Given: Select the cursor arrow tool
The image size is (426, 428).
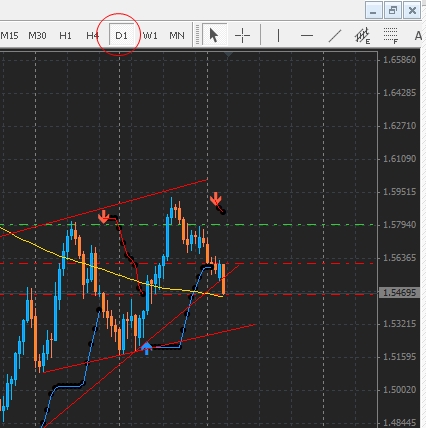Looking at the screenshot, I should (214, 35).
